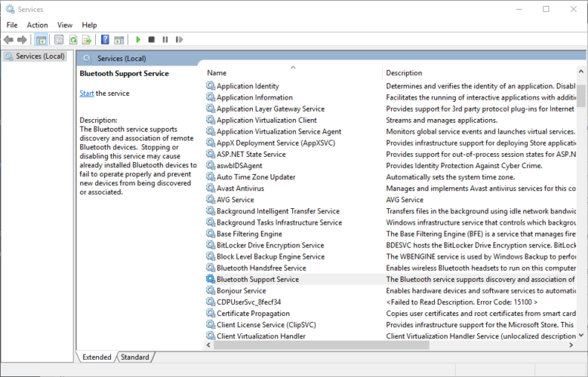Click the Refresh toolbar icon
The image size is (588, 377).
pos(73,39)
